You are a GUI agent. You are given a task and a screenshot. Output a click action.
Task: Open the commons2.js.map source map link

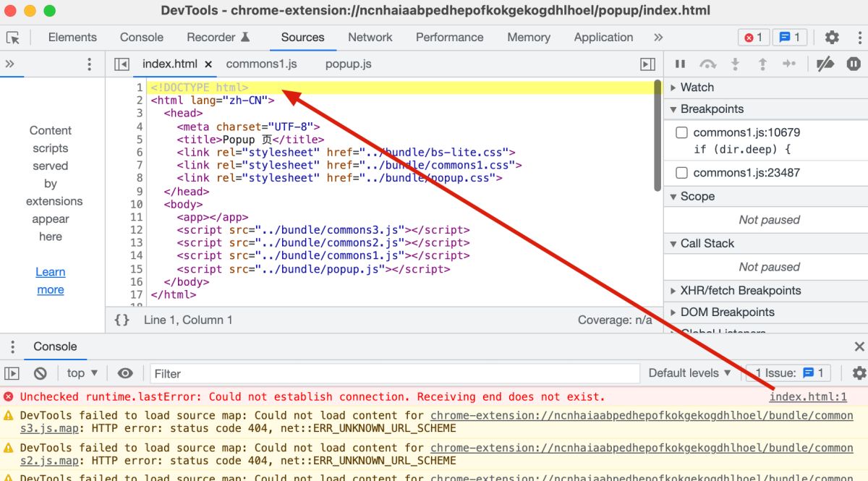pos(437,454)
